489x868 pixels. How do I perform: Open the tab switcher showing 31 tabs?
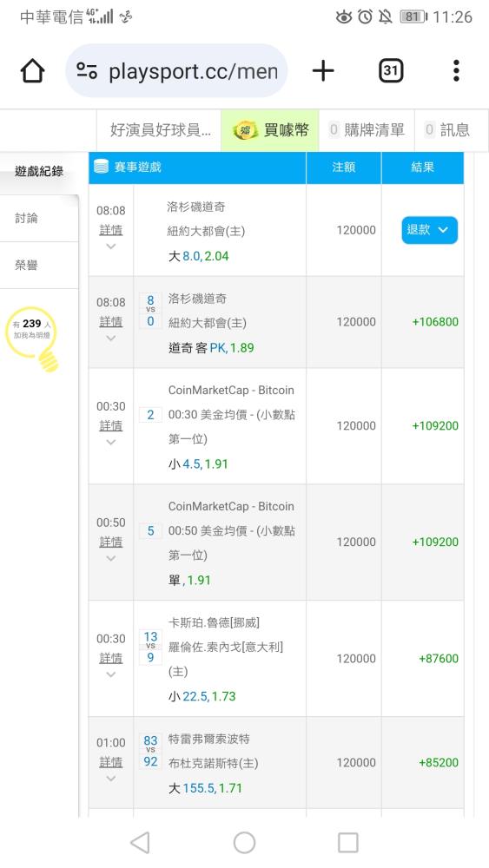pos(391,71)
